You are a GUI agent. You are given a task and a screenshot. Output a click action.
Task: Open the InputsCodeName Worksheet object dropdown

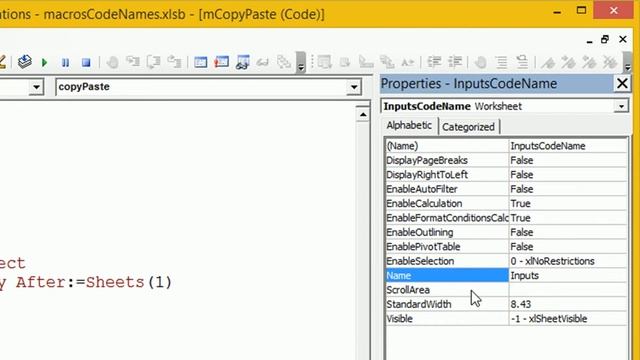pyautogui.click(x=621, y=107)
